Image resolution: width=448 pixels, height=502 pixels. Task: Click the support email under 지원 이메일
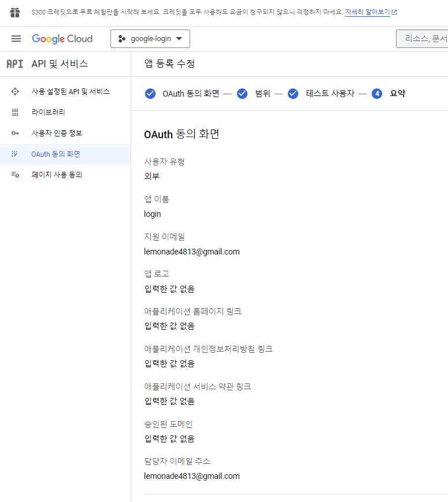click(x=192, y=252)
